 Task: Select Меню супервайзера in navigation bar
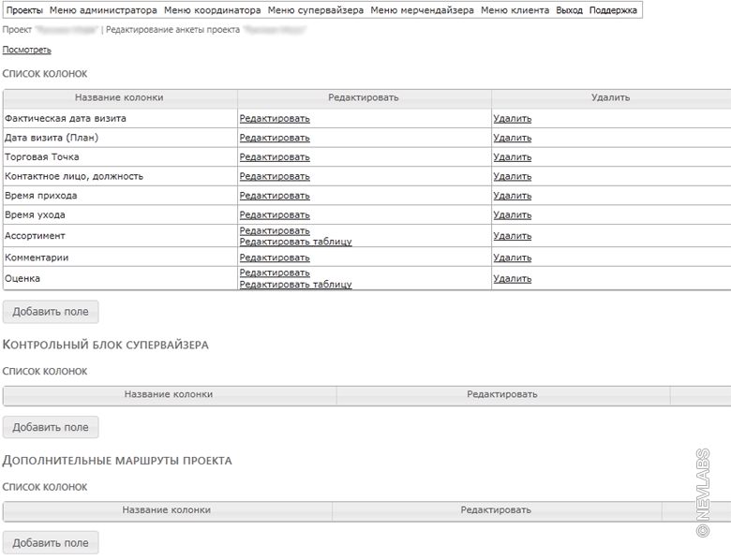pyautogui.click(x=315, y=10)
